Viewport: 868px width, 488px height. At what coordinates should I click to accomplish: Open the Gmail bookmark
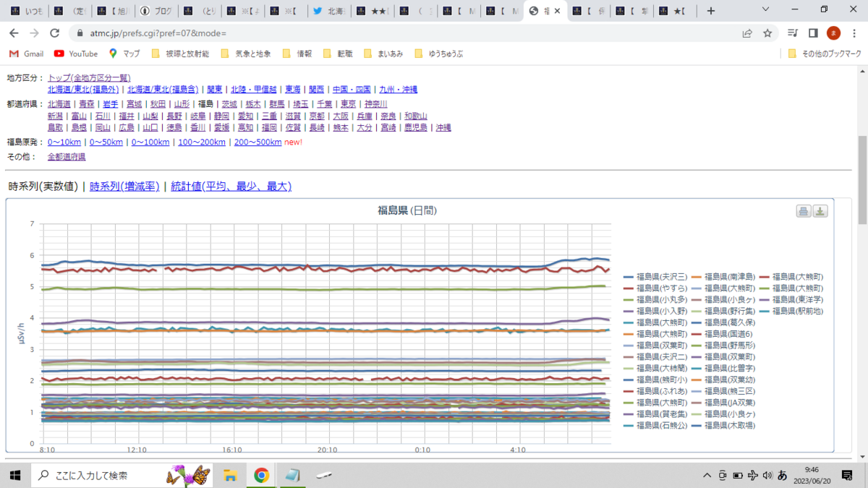pyautogui.click(x=26, y=53)
